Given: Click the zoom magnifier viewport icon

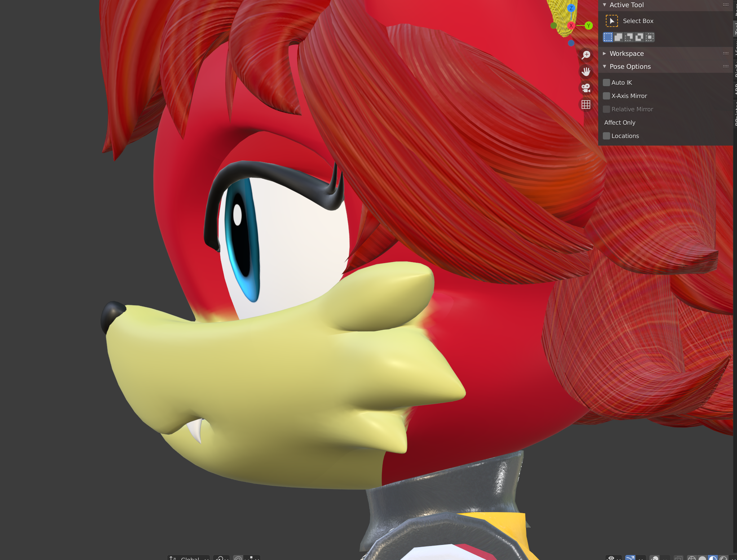Looking at the screenshot, I should coord(586,55).
